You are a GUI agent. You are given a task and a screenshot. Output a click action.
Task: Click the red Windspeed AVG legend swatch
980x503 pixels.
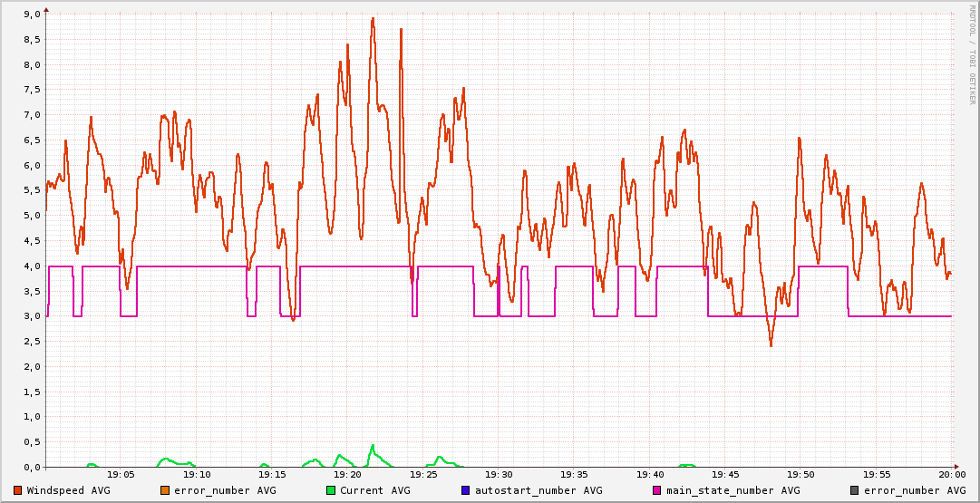click(17, 490)
